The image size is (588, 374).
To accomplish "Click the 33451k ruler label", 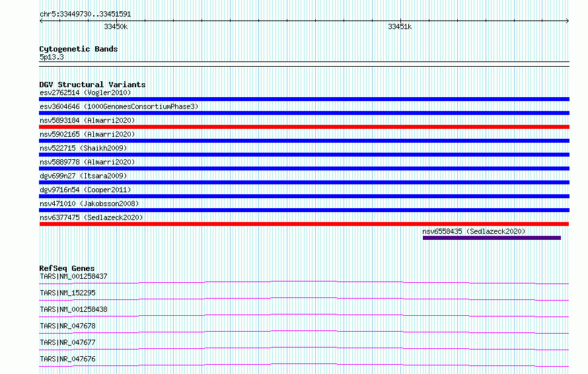I will [x=400, y=26].
